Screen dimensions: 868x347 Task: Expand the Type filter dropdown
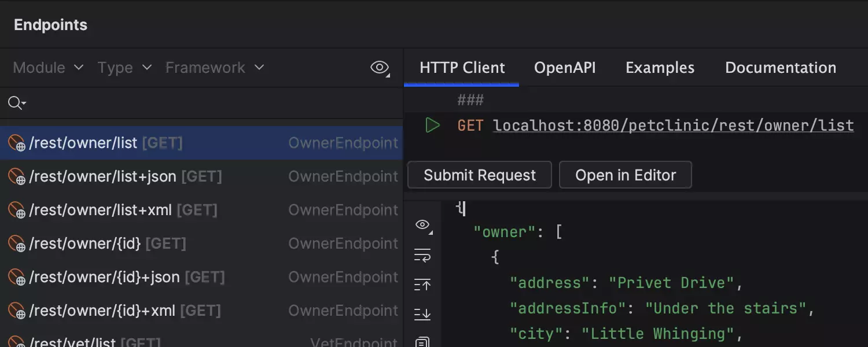pos(124,68)
